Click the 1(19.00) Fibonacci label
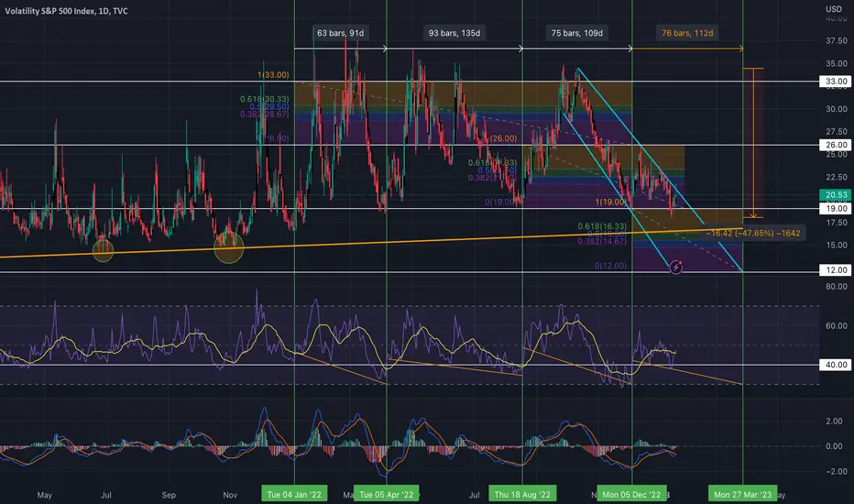Screen dimensions: 854x504 click(x=611, y=203)
